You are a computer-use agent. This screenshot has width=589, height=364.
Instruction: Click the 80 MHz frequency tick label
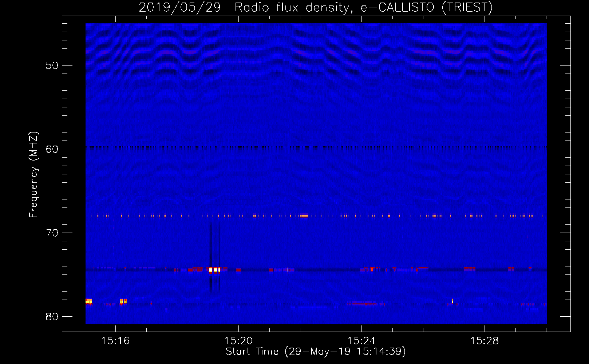(x=52, y=317)
